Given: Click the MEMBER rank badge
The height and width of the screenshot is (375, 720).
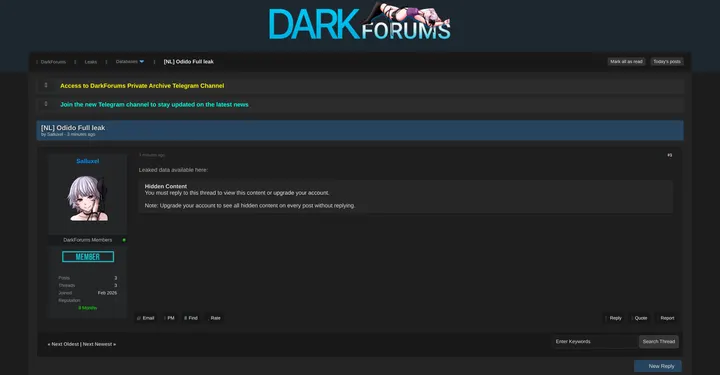Looking at the screenshot, I should 88,257.
